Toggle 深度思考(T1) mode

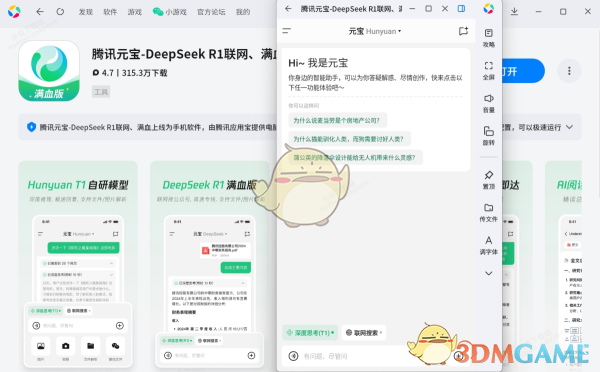(x=310, y=333)
